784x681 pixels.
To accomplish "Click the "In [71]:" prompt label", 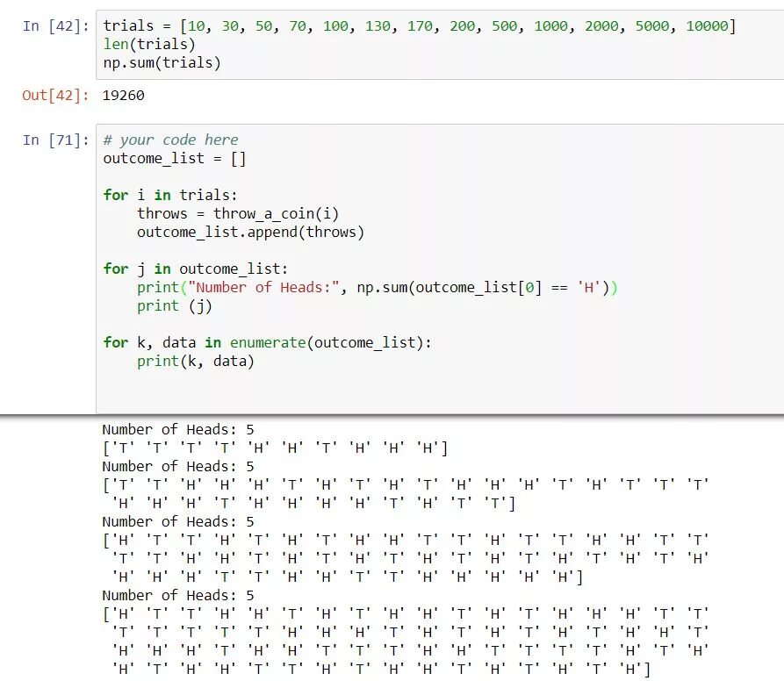I will 55,140.
